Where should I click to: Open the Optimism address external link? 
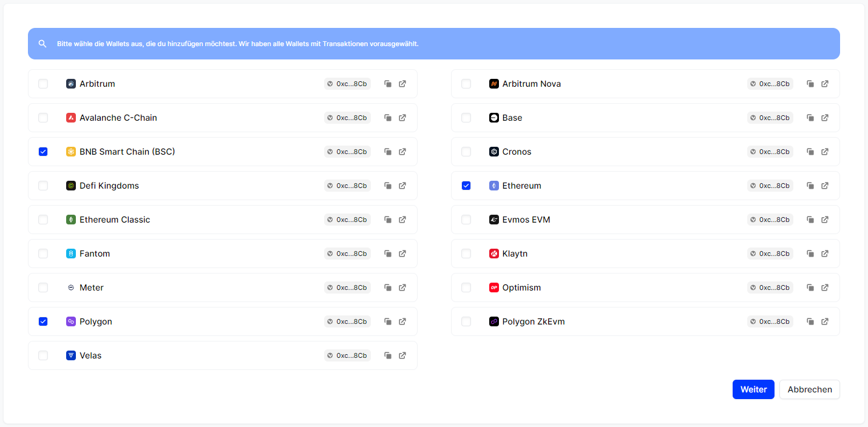point(825,287)
